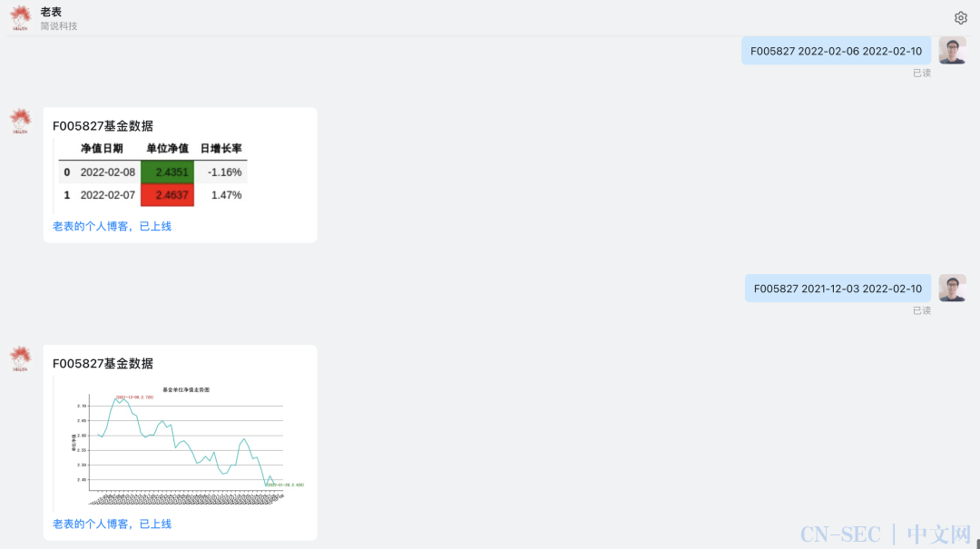Click the red 2.4637 net value cell
980x549 pixels.
(168, 195)
